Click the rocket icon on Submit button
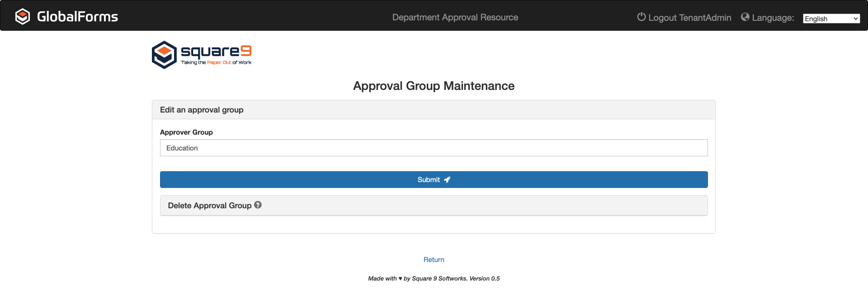 point(447,180)
